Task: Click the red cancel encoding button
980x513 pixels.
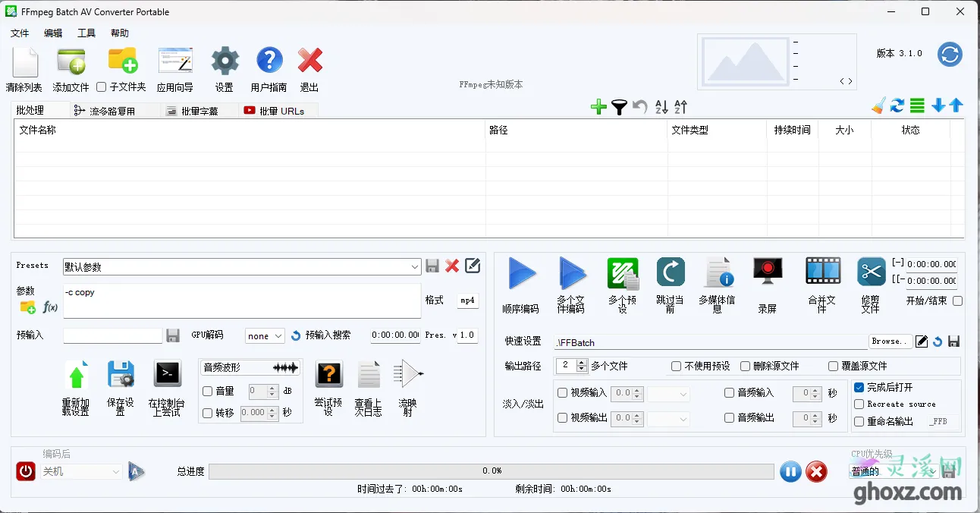Action: click(816, 472)
